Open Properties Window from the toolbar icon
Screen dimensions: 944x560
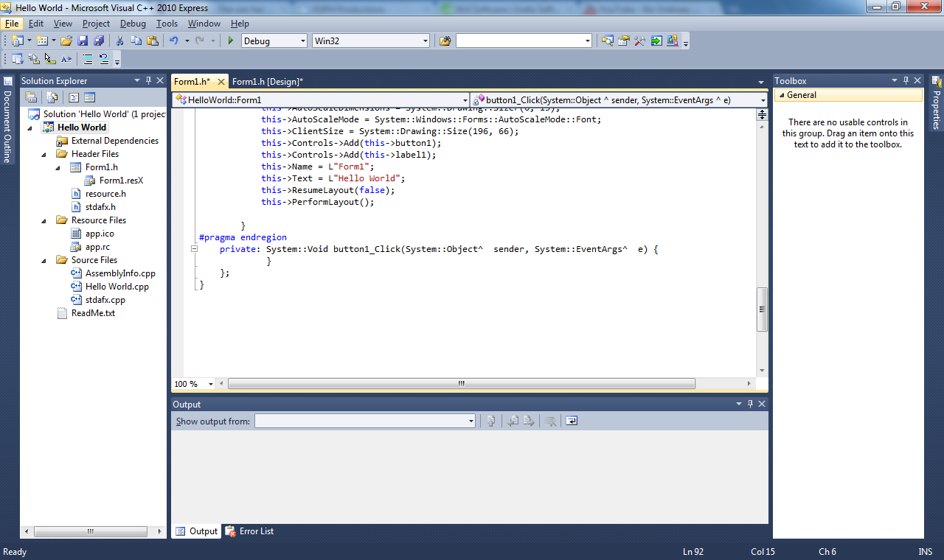(x=624, y=41)
